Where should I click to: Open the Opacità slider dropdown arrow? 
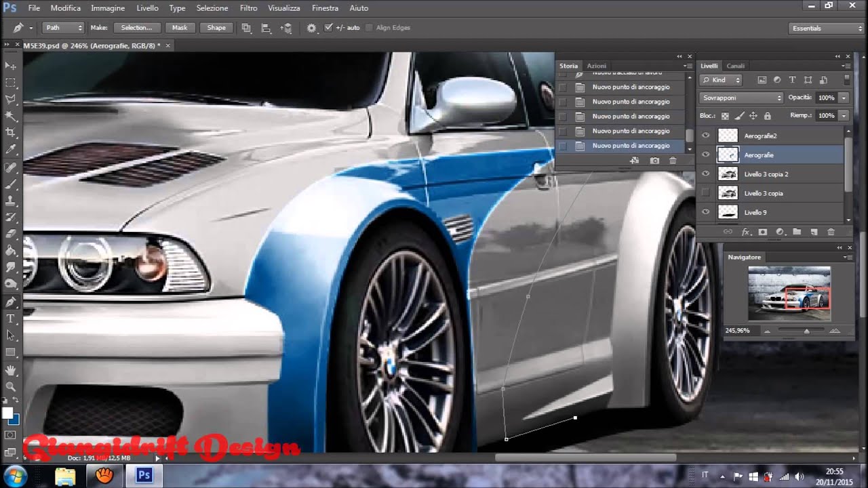844,98
